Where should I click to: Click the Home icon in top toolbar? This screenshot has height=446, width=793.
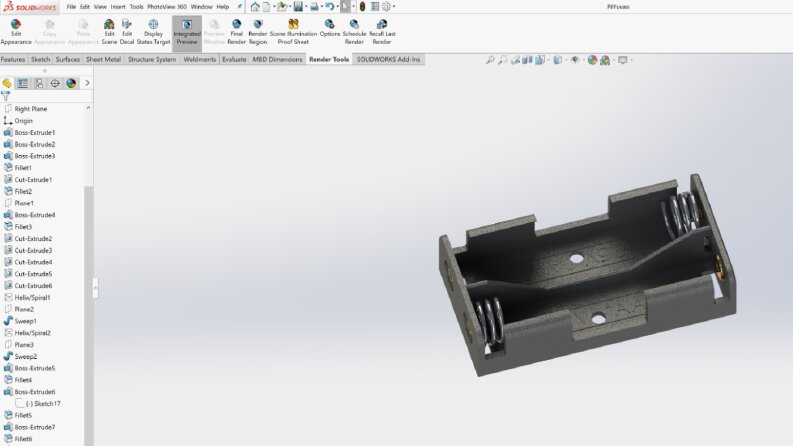pos(255,7)
